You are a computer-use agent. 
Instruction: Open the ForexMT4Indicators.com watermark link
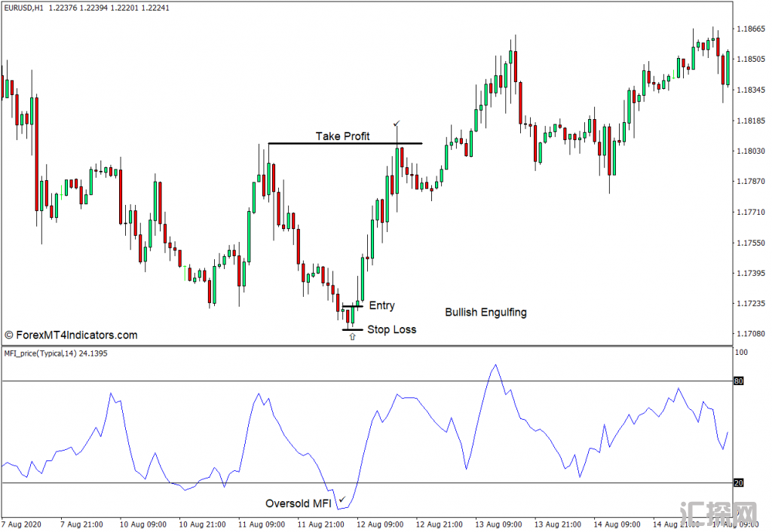pos(71,335)
